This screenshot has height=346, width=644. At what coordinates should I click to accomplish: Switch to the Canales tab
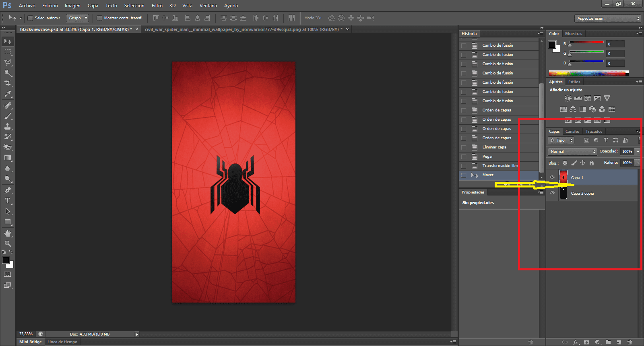pyautogui.click(x=572, y=132)
